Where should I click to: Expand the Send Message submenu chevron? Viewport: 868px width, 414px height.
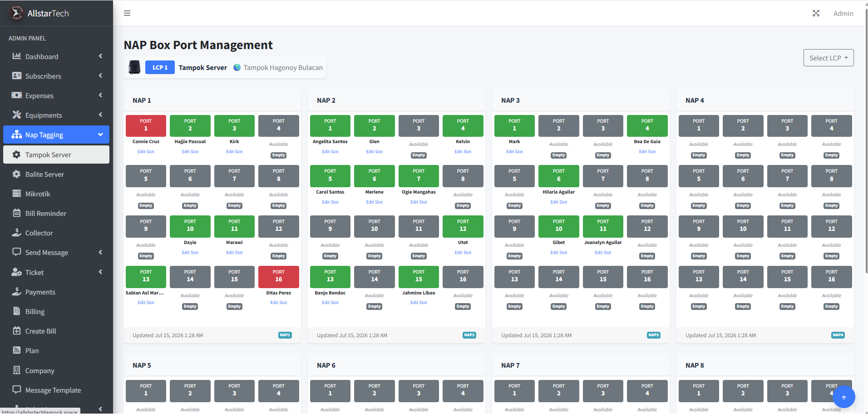[x=100, y=252]
